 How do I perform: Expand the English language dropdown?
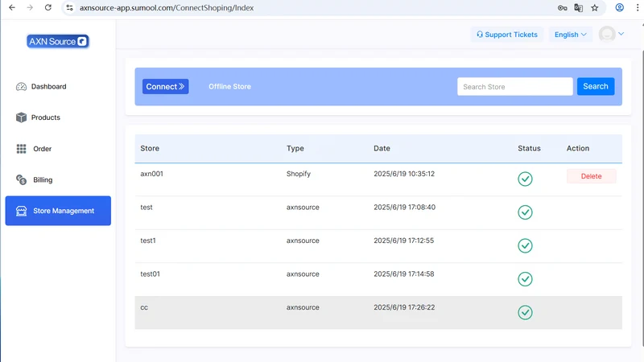(x=571, y=35)
